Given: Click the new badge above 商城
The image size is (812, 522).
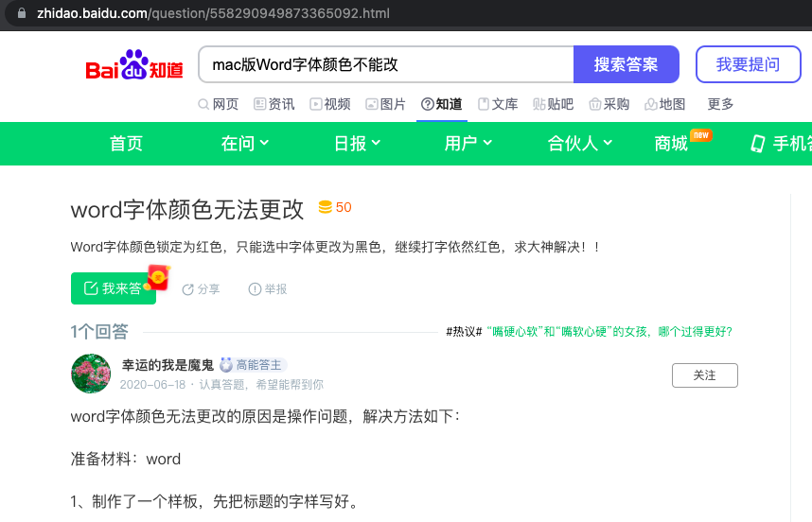Looking at the screenshot, I should click(700, 135).
